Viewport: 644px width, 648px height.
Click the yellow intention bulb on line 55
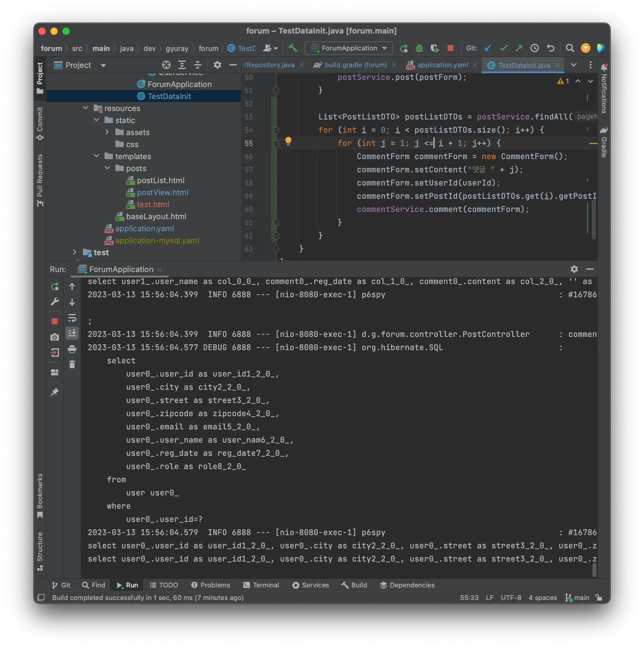coord(288,141)
